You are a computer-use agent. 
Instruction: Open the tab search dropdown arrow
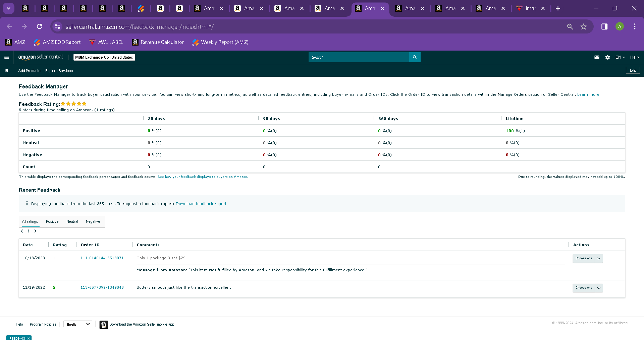[9, 8]
